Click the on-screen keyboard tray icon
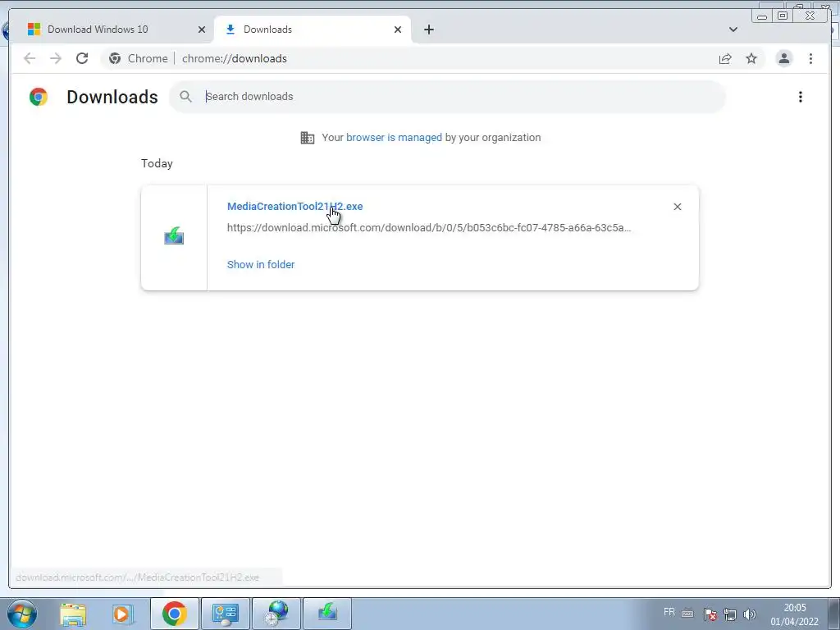 [688, 614]
